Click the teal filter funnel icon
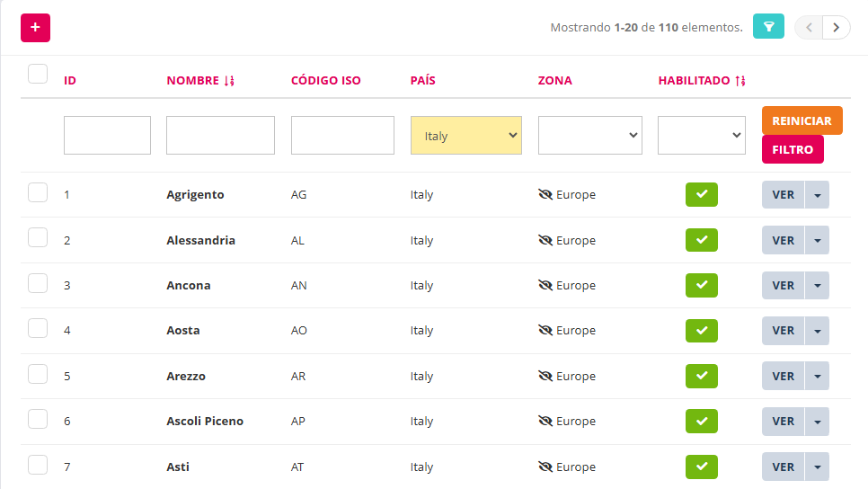Screen dimensions: 868x489 click(x=768, y=27)
